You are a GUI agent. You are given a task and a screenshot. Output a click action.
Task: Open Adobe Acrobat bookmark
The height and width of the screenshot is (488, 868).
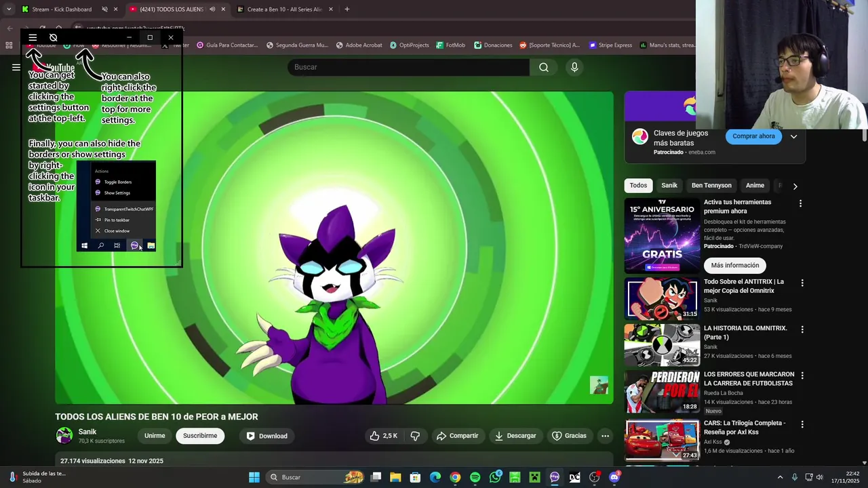tap(358, 45)
